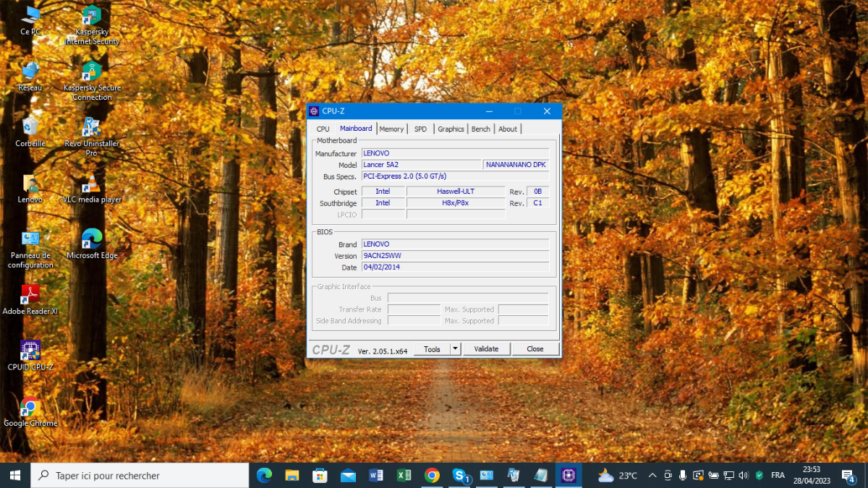Open Adobe Reader XI desktop shortcut
Screen dimensions: 868x488
tap(30, 295)
